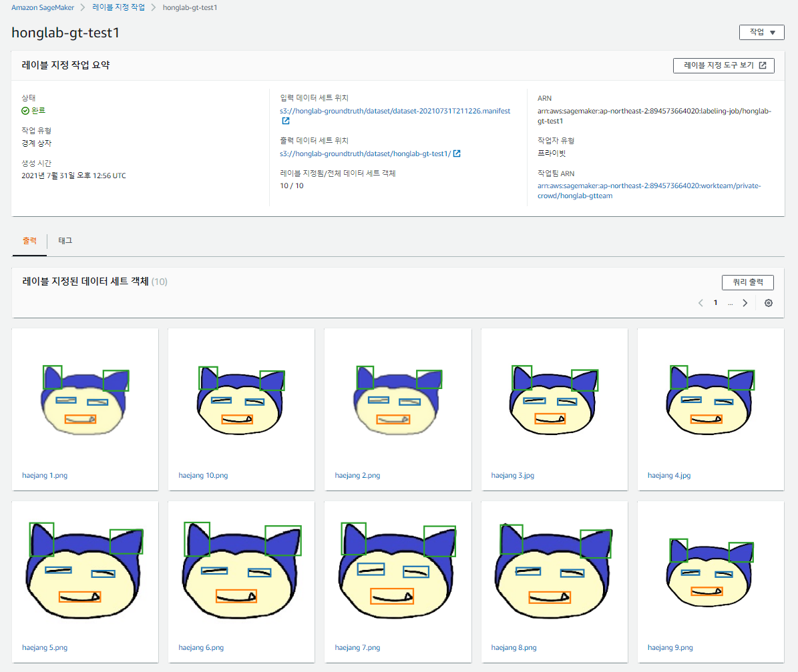Click the green 완료 status check icon
Image resolution: width=798 pixels, height=672 pixels.
coord(25,110)
